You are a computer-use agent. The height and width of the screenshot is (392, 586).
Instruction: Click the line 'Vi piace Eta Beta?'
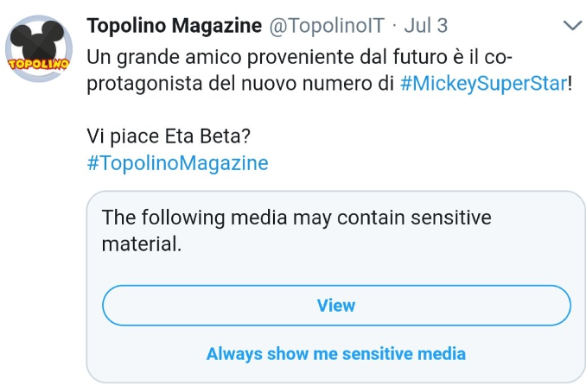(x=169, y=136)
